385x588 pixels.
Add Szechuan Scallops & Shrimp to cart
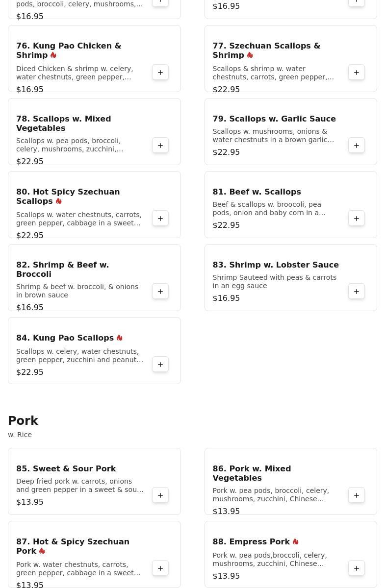[357, 73]
